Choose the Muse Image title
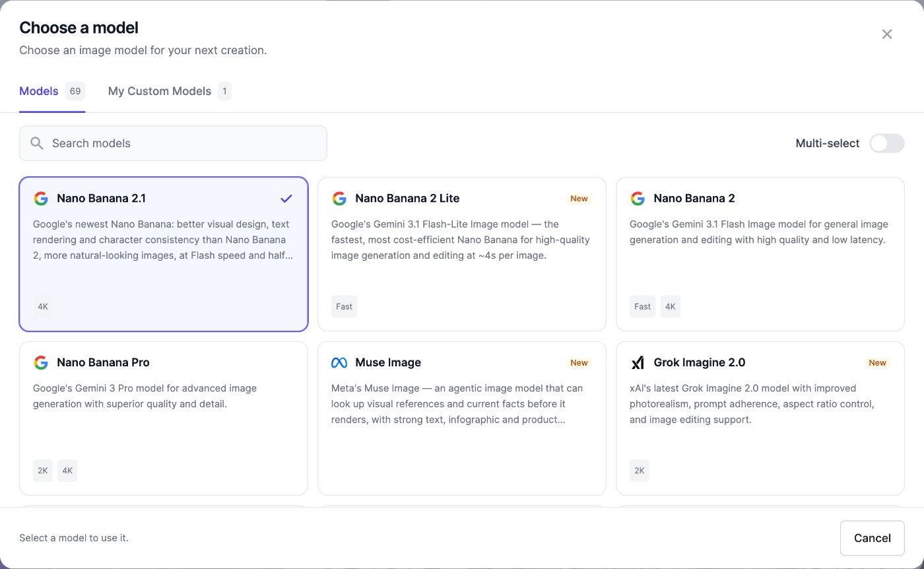 click(388, 363)
